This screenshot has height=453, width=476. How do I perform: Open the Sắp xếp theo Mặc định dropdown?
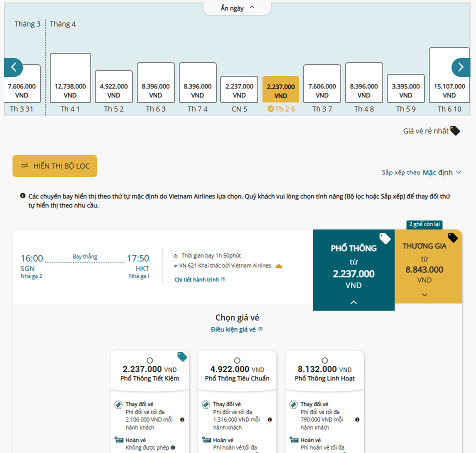tap(441, 172)
